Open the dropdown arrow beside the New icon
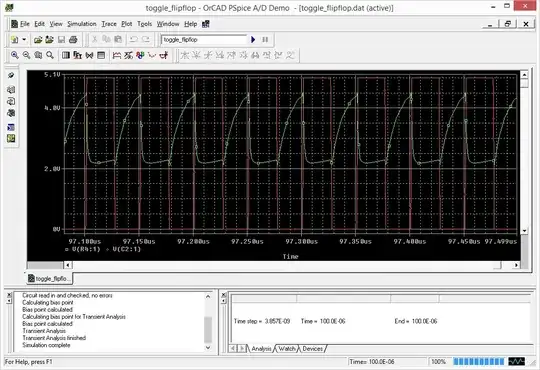This screenshot has height=370, width=540. [24, 40]
